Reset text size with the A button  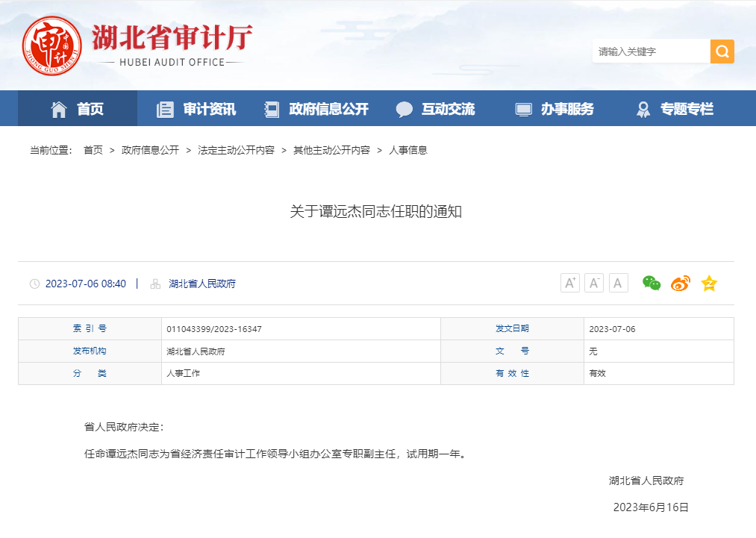tap(618, 283)
